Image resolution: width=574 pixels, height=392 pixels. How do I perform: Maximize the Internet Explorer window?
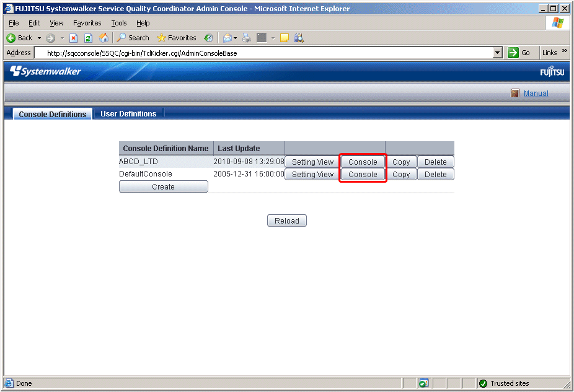click(554, 9)
